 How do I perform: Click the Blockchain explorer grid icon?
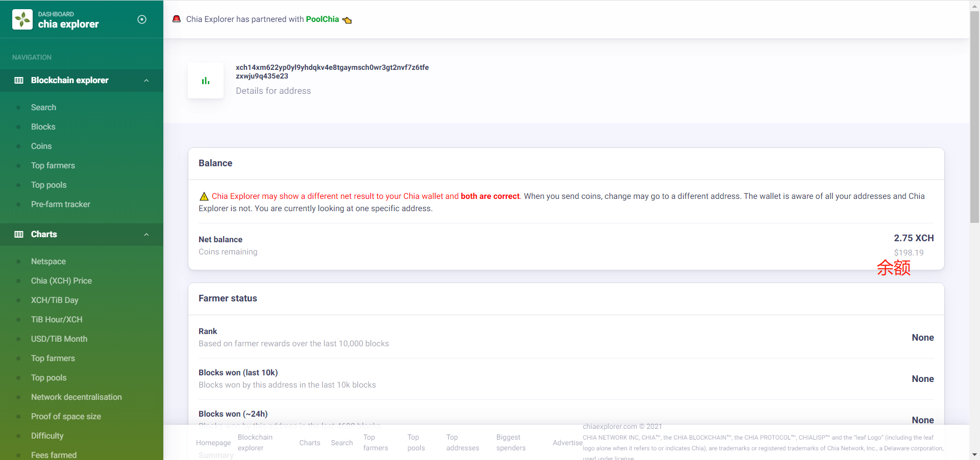19,81
